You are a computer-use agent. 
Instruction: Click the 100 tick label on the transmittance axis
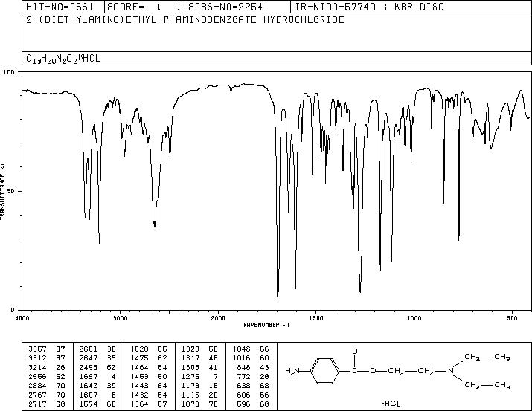click(x=9, y=72)
